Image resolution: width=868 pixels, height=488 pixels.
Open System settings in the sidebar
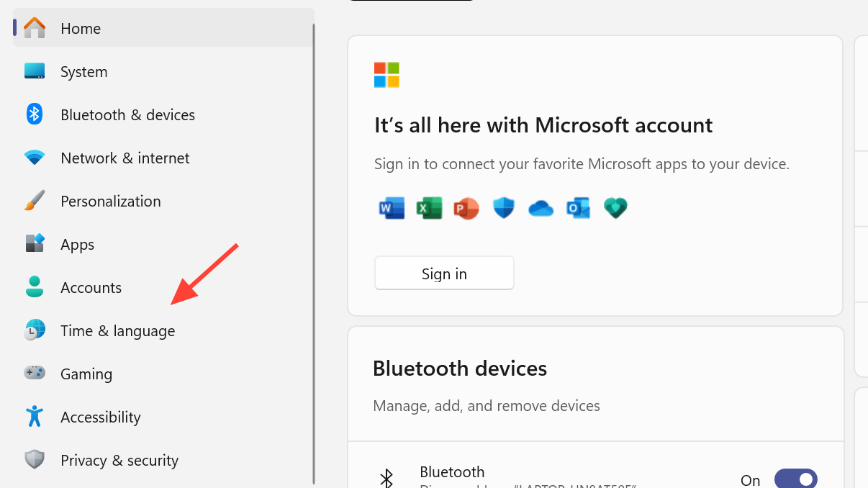tap(163, 71)
